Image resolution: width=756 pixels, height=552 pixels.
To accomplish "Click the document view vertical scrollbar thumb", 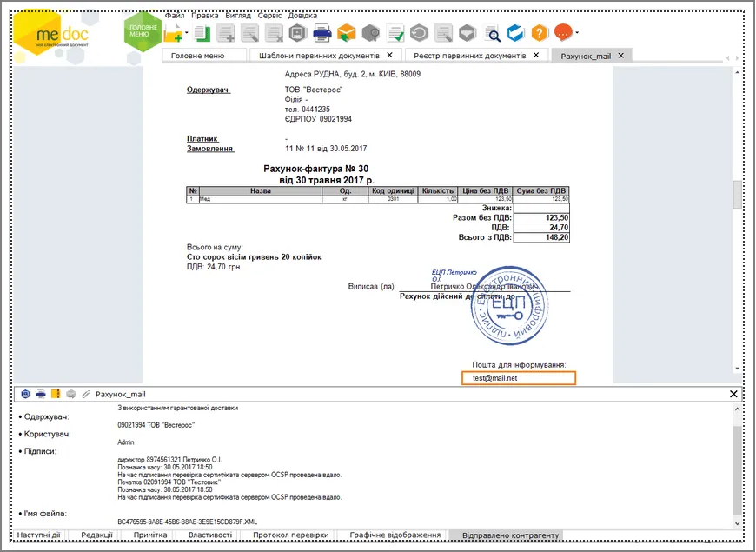I will pyautogui.click(x=737, y=194).
